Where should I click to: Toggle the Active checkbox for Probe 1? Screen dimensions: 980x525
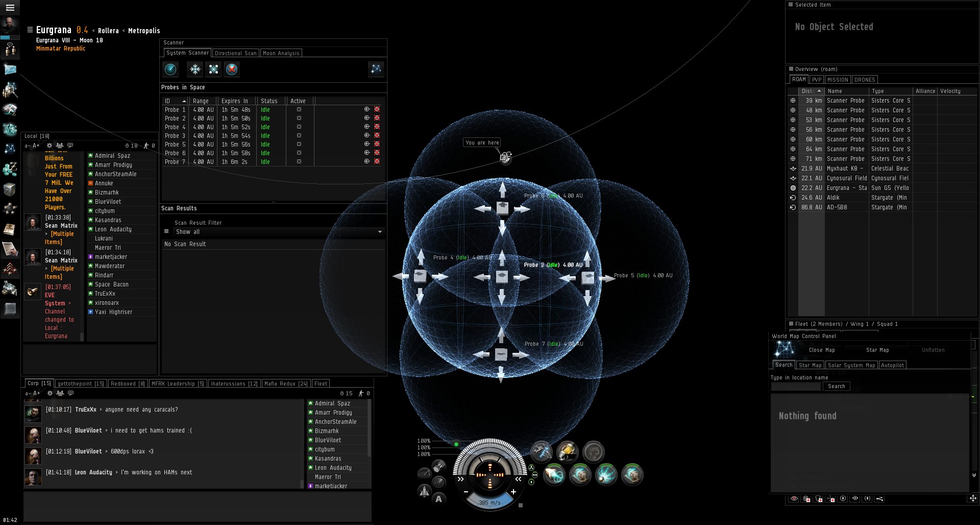(x=299, y=109)
